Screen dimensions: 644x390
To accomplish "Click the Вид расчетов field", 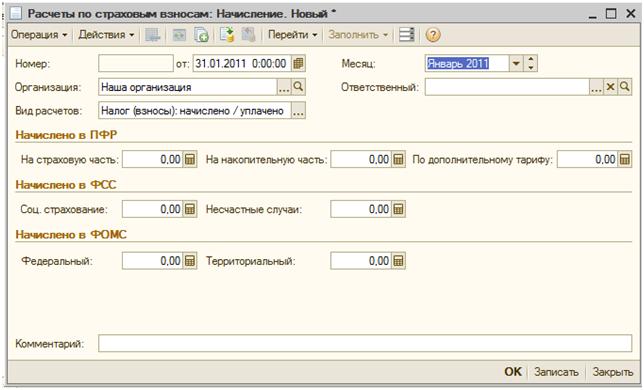I will (195, 110).
